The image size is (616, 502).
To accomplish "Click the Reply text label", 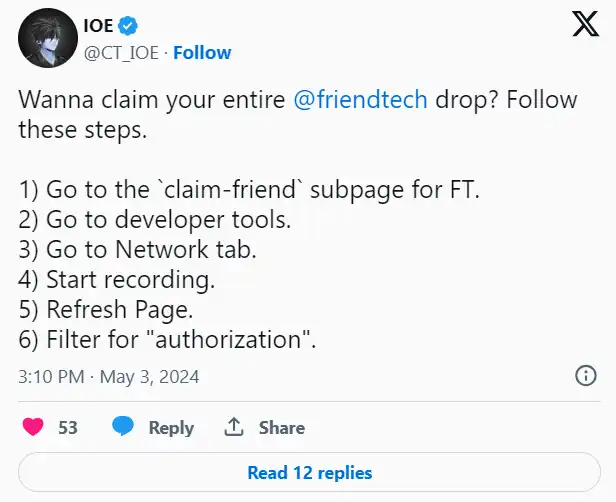I will coord(171,427).
